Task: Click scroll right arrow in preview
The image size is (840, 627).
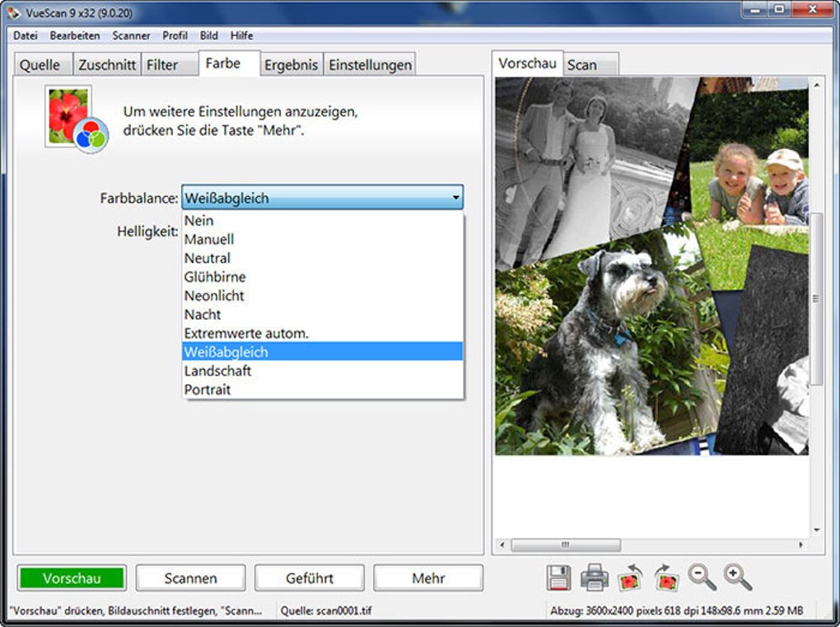Action: pyautogui.click(x=801, y=545)
